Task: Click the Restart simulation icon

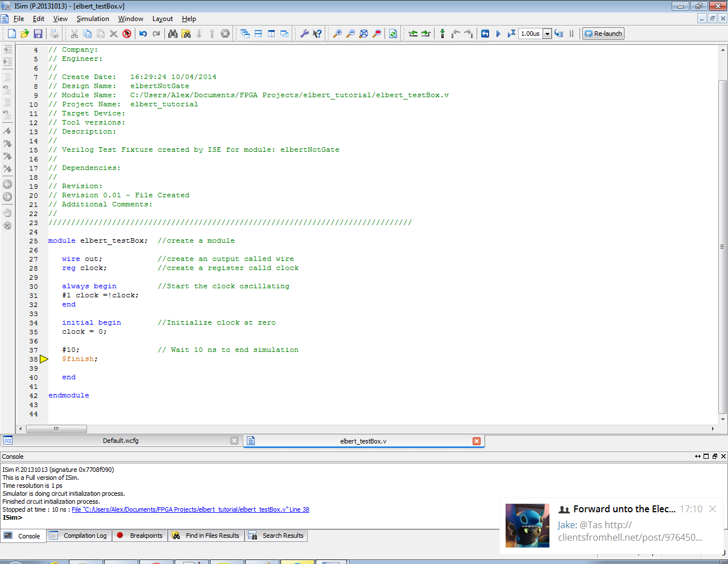Action: point(485,34)
